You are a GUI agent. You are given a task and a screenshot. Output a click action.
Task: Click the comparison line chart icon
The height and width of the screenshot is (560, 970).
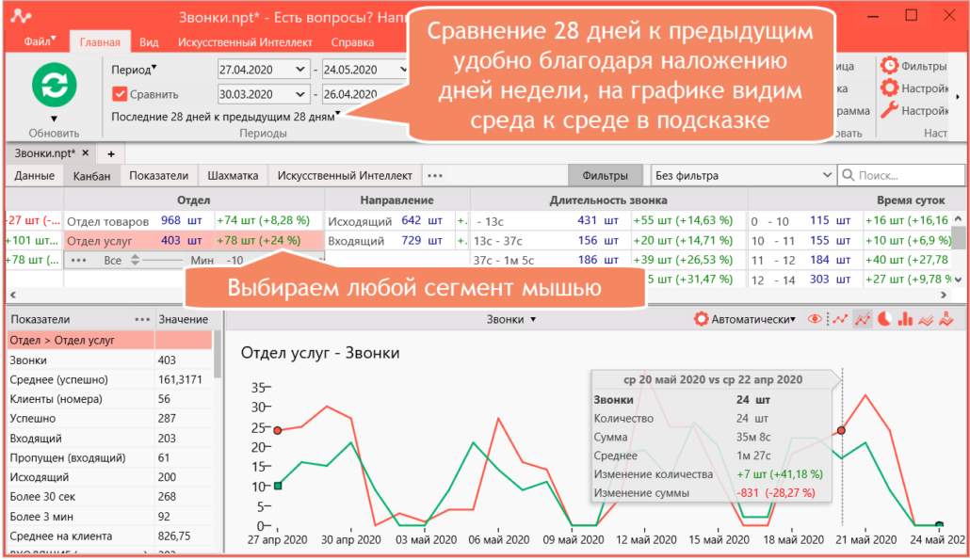[863, 319]
